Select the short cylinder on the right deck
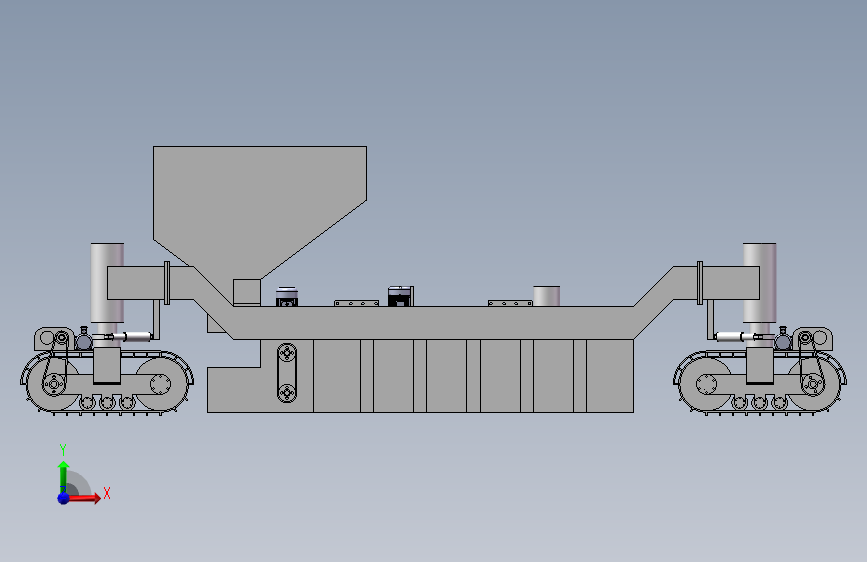The width and height of the screenshot is (867, 562). click(x=546, y=296)
